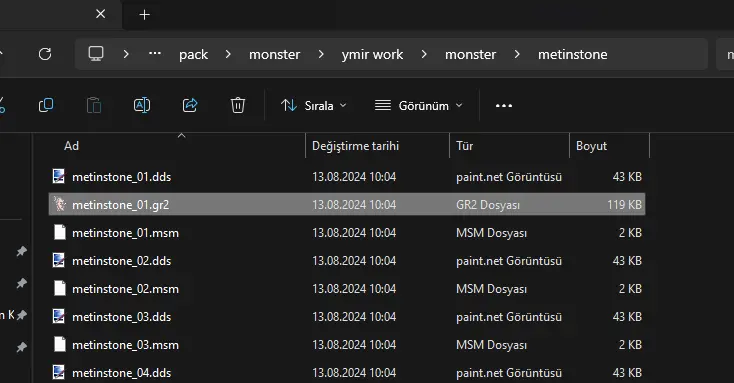Open hidden breadcrumb ellipsis in address bar
The width and height of the screenshot is (734, 383).
pos(155,53)
